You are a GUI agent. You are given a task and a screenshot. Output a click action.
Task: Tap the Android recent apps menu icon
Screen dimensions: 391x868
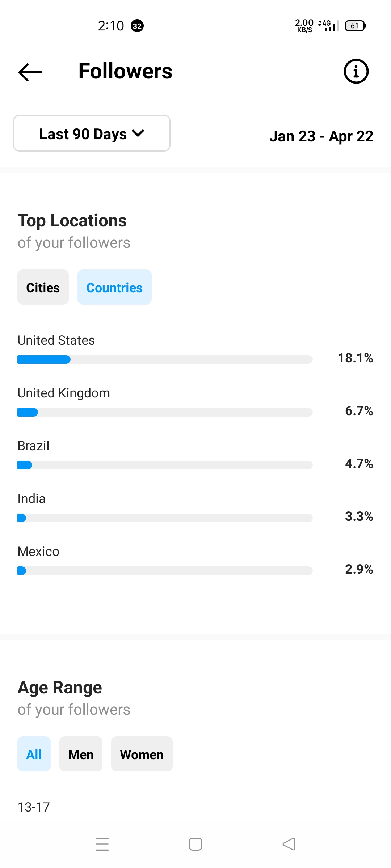click(x=102, y=844)
